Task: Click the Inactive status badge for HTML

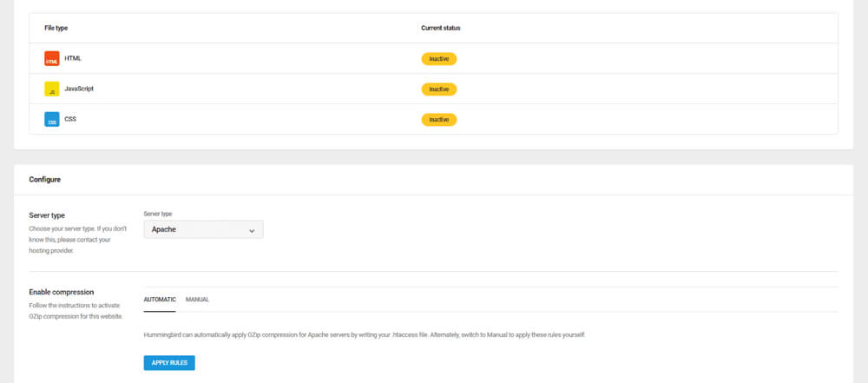Action: (x=438, y=59)
